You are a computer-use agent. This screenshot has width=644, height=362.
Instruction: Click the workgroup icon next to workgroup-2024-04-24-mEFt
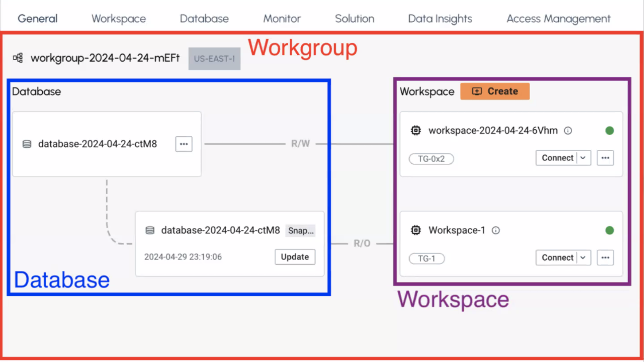[19, 58]
